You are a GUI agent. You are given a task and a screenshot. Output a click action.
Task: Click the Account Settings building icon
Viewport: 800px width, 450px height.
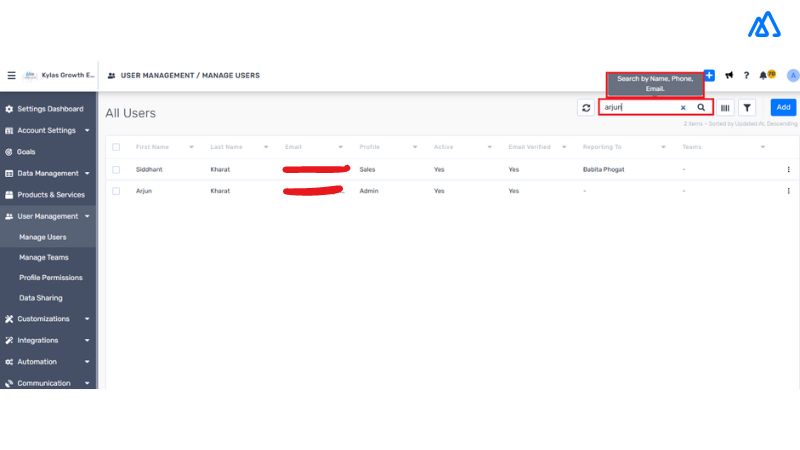[9, 131]
